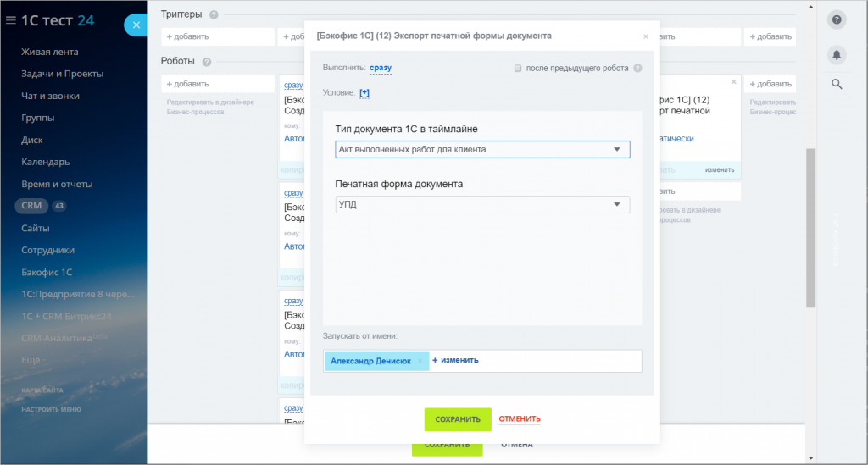868x465 pixels.
Task: Click the сразу execution timing link in dialog
Action: coord(381,68)
